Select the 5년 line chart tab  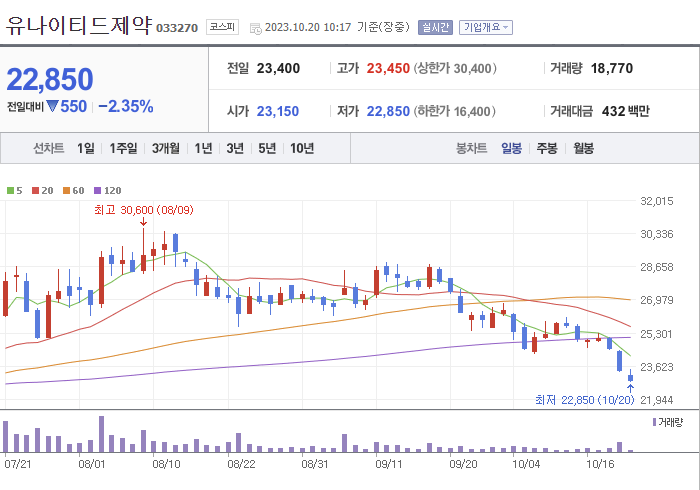tap(267, 148)
